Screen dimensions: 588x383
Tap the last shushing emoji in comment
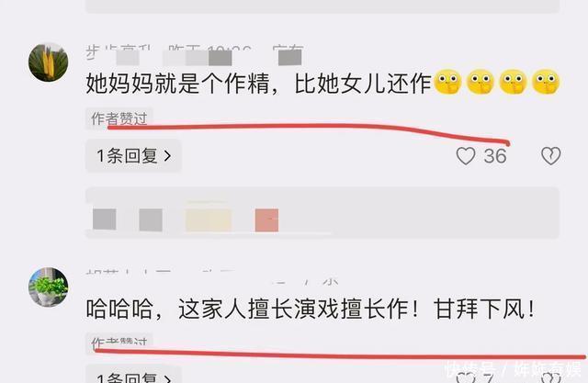pos(546,82)
